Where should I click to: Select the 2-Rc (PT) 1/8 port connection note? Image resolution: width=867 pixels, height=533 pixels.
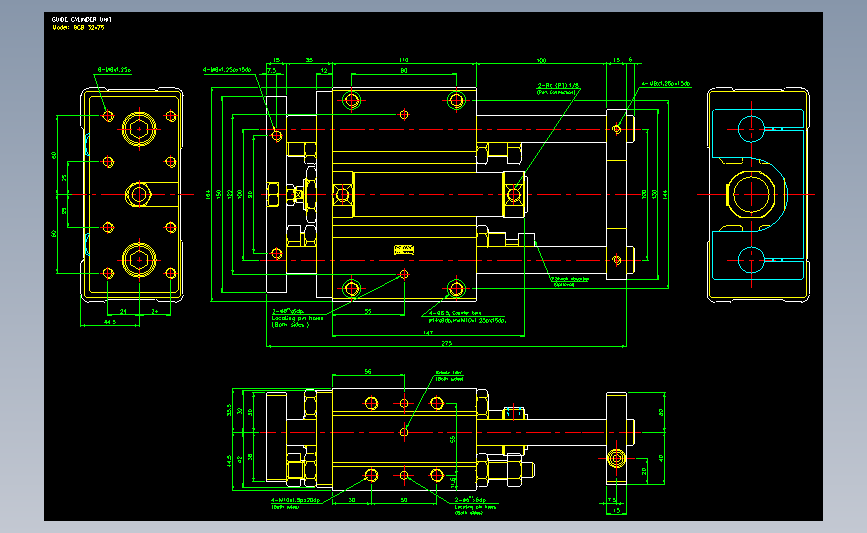[558, 88]
